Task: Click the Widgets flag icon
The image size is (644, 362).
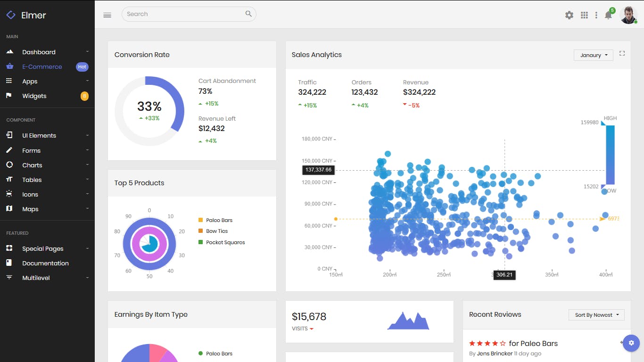Action: [x=8, y=95]
